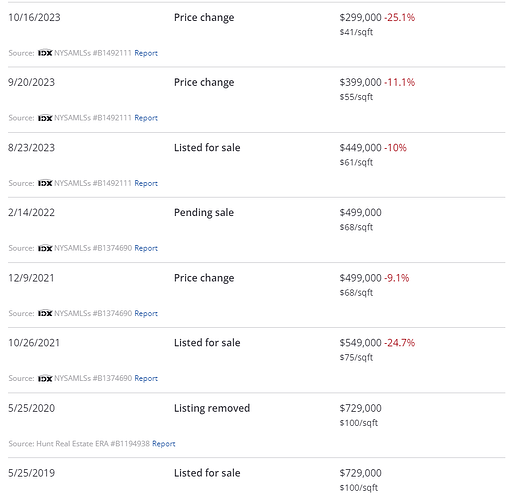The image size is (506, 500).
Task: Click the Listing removed event label
Action: pyautogui.click(x=212, y=408)
